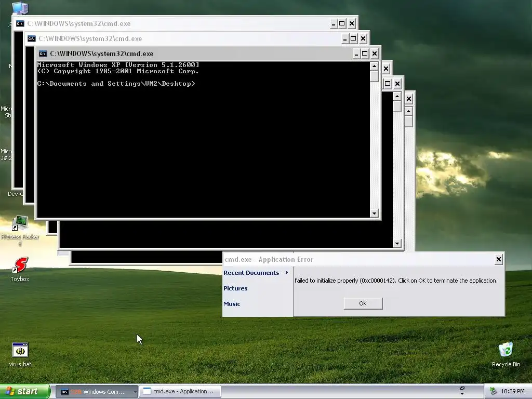Viewport: 532px width, 399px height.
Task: Click the Application Error dialog title text
Action: click(x=269, y=260)
